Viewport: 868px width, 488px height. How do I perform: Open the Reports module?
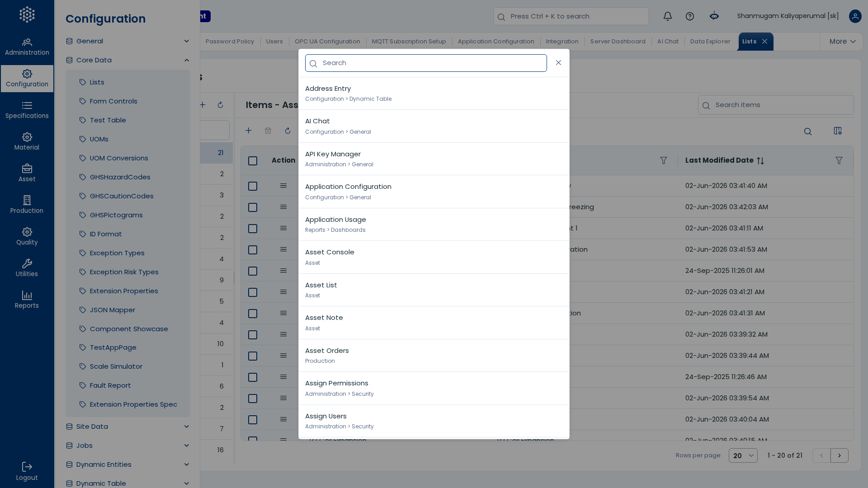tap(27, 300)
